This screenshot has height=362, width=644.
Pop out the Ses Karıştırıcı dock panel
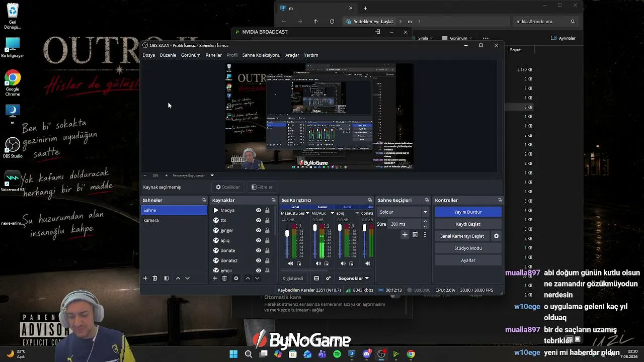coord(370,200)
